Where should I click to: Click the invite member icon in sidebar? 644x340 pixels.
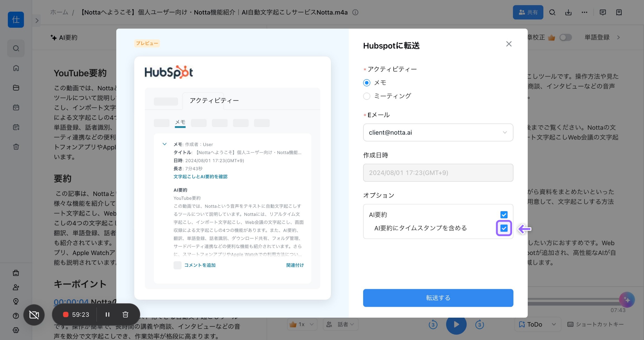tap(16, 287)
